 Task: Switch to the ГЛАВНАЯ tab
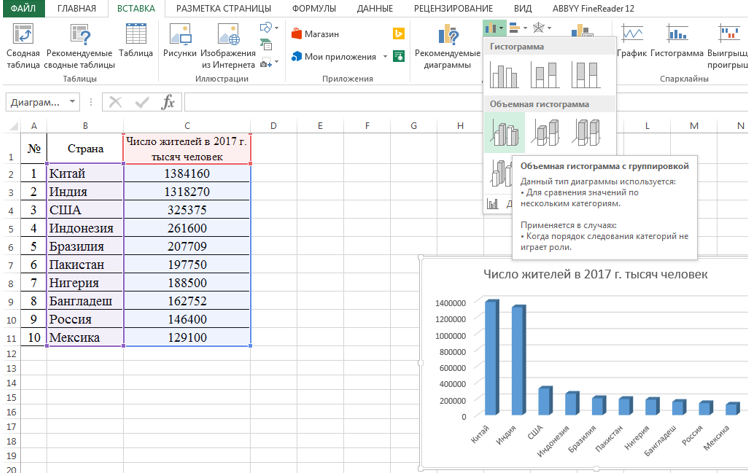point(77,8)
